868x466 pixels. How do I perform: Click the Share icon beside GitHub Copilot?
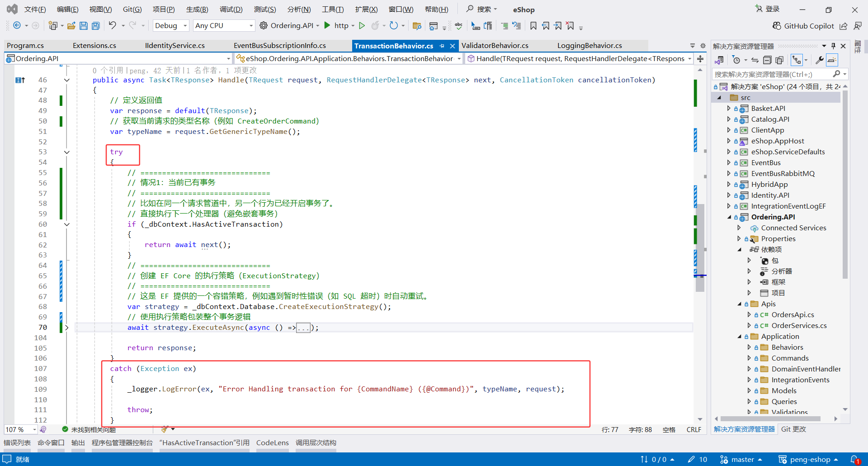click(844, 26)
